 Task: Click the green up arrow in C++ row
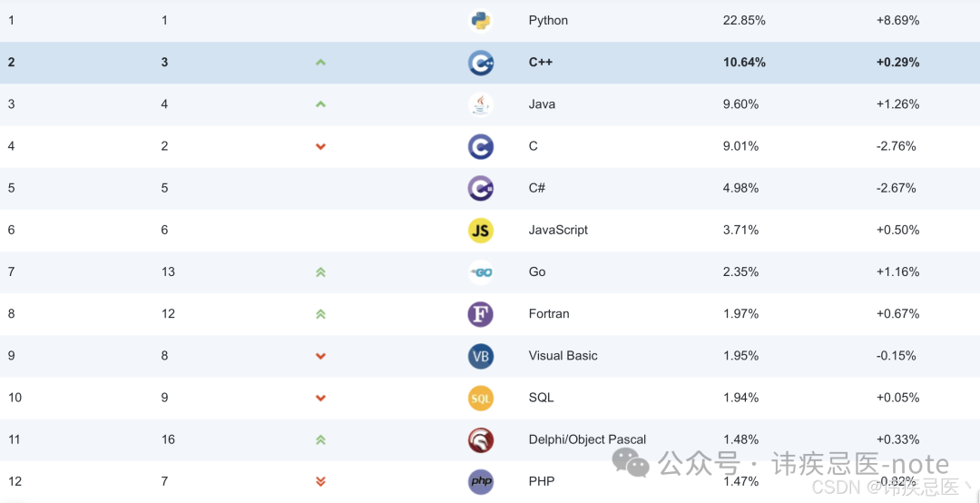tap(320, 63)
